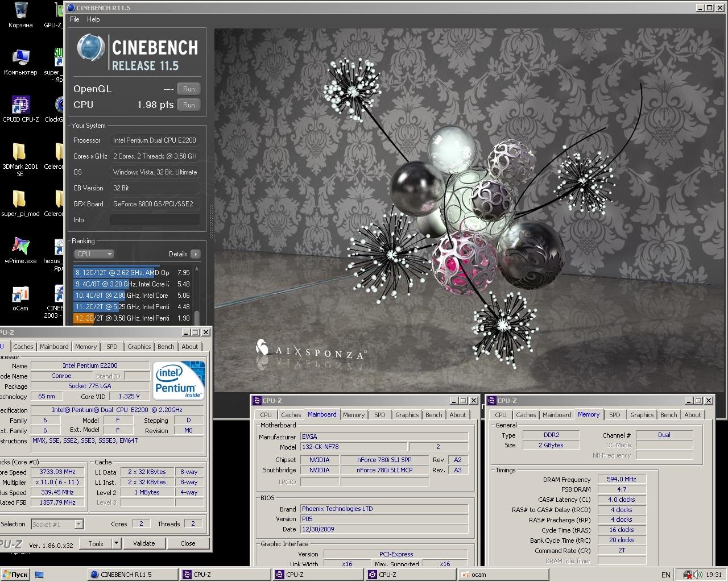Screen dimensions: 728x582
Task: Select ranking row 10 with score 5.06
Action: coord(132,296)
